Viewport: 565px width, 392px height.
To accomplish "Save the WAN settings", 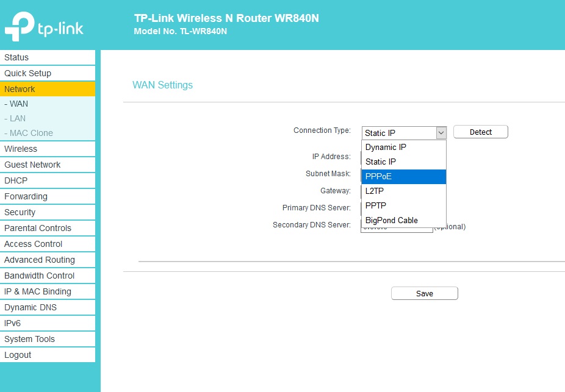I will point(425,293).
